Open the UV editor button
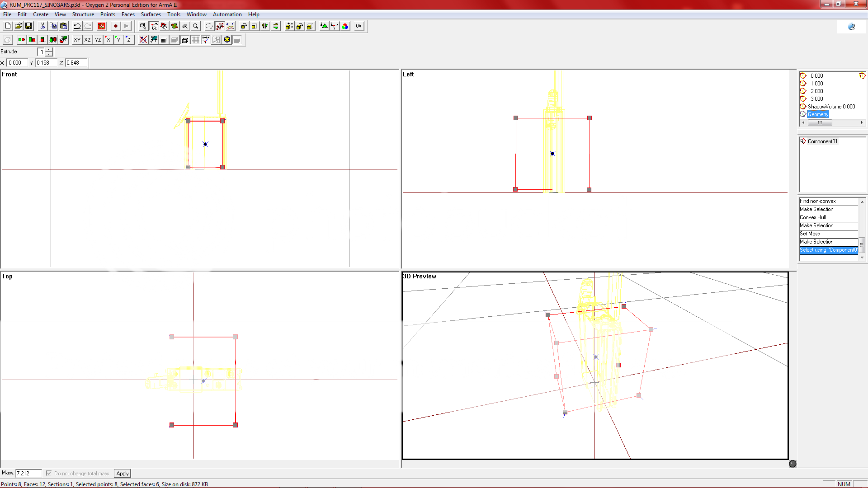Image resolution: width=868 pixels, height=488 pixels. click(x=359, y=26)
